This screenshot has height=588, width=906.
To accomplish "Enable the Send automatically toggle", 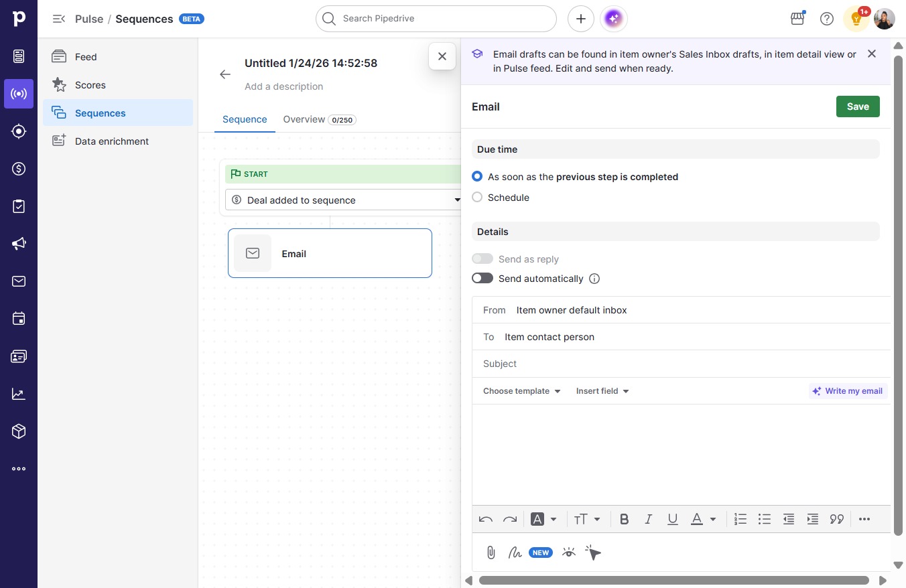I will pos(482,279).
